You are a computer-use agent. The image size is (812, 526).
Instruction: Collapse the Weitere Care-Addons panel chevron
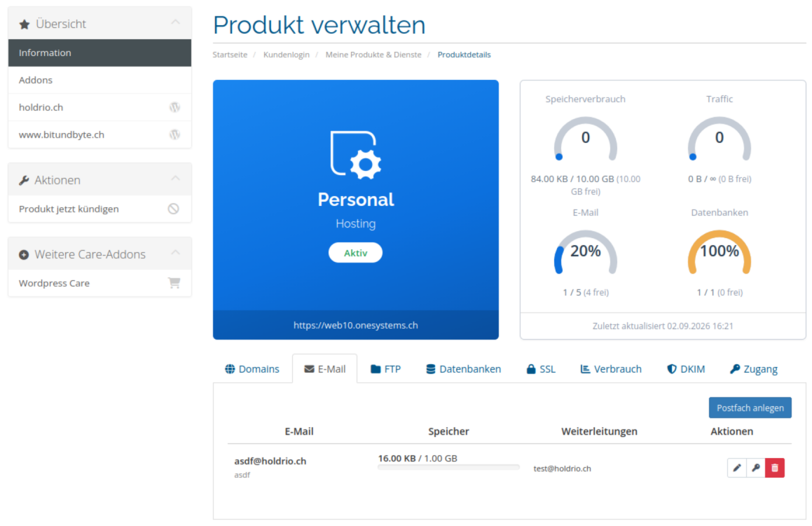(176, 253)
